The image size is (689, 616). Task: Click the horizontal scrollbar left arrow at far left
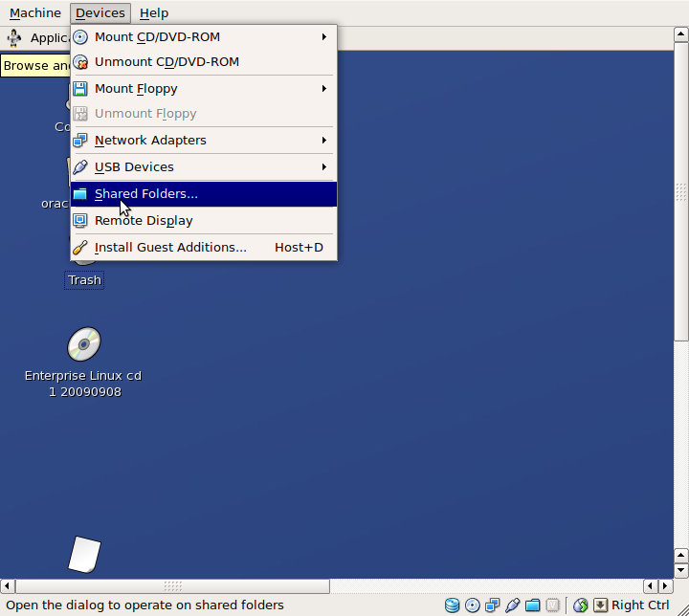[x=7, y=586]
